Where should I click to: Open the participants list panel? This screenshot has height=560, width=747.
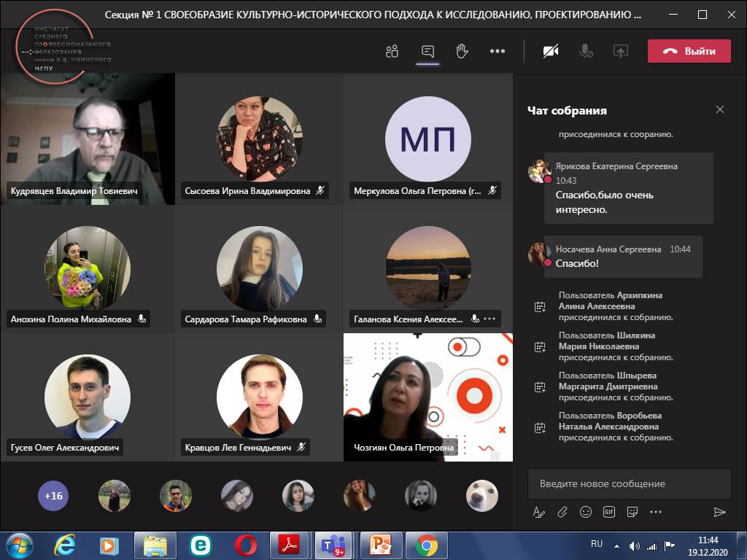click(392, 51)
